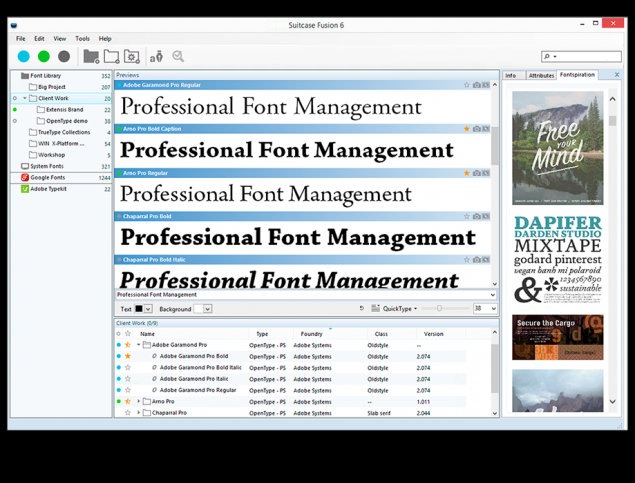This screenshot has width=635, height=483.
Task: Toggle favorite star on Arno Pro Regular preview
Action: pos(467,173)
